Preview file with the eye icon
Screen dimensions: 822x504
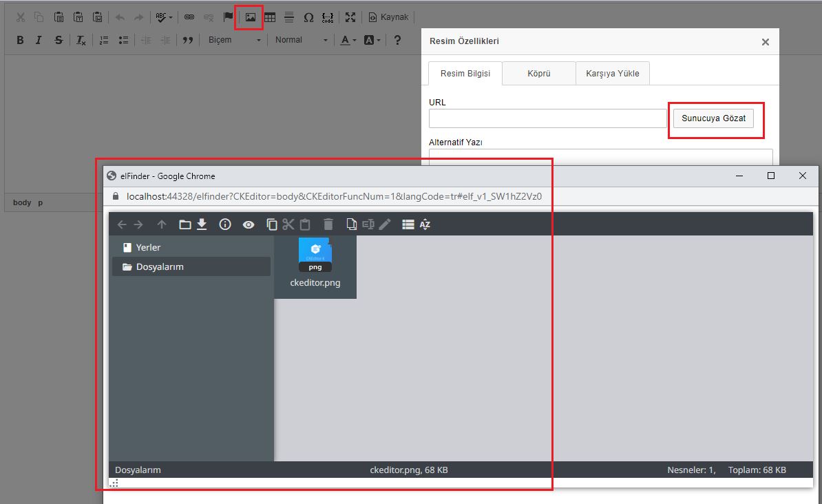click(248, 224)
